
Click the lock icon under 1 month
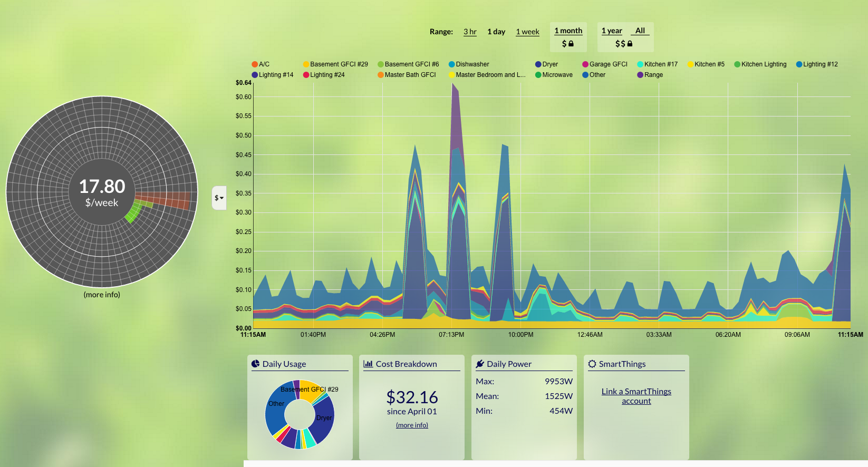[571, 44]
